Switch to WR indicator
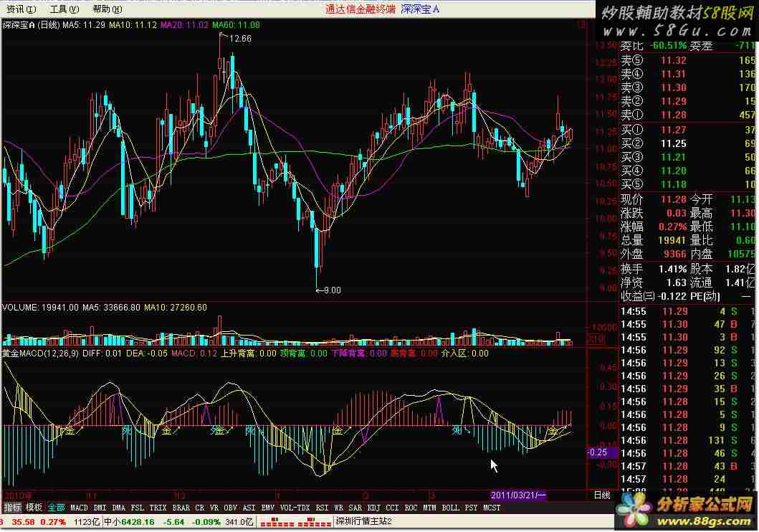This screenshot has height=532, width=759. pos(339,508)
